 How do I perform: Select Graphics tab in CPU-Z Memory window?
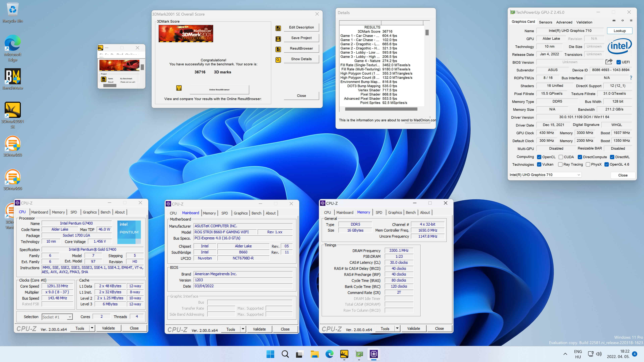click(395, 212)
